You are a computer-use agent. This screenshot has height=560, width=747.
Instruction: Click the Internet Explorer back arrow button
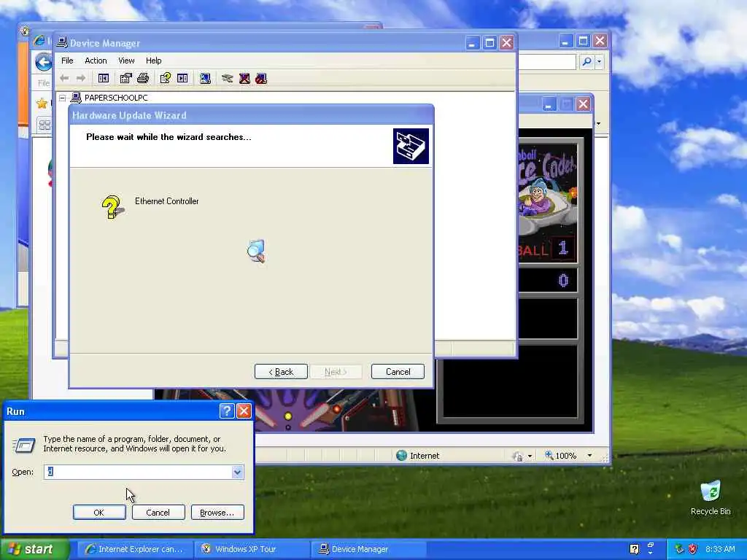pyautogui.click(x=44, y=62)
